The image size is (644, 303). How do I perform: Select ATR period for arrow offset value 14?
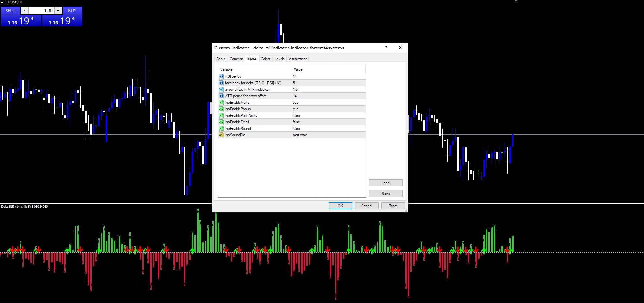pos(329,96)
